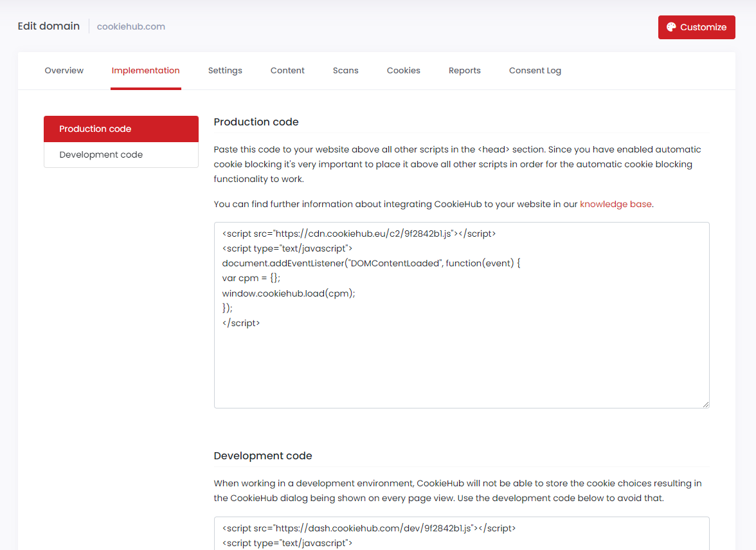The width and height of the screenshot is (756, 550).
Task: Click the Development code section heading
Action: click(x=262, y=455)
